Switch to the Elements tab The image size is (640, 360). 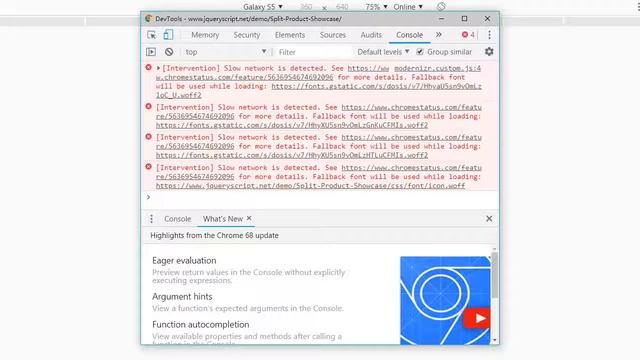click(x=290, y=35)
